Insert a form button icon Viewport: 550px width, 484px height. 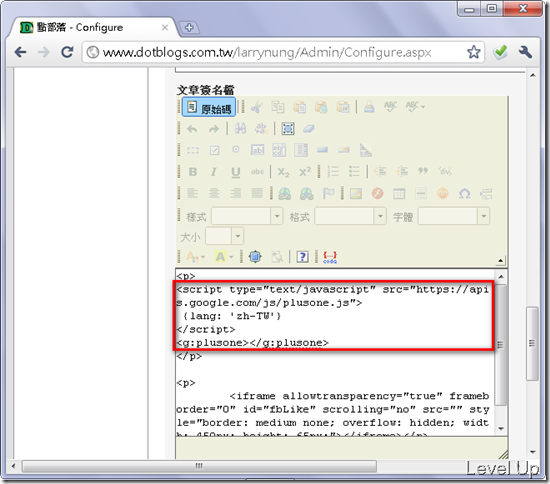point(322,150)
